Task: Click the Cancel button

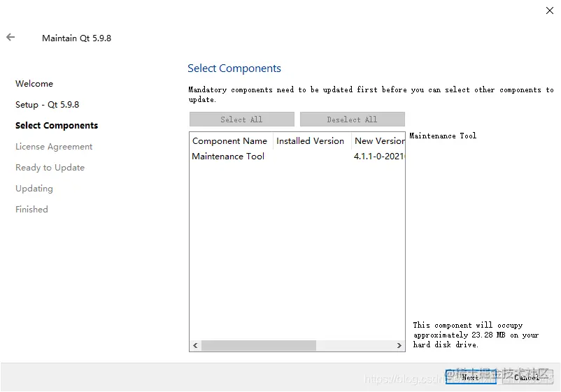Action: coord(527,377)
